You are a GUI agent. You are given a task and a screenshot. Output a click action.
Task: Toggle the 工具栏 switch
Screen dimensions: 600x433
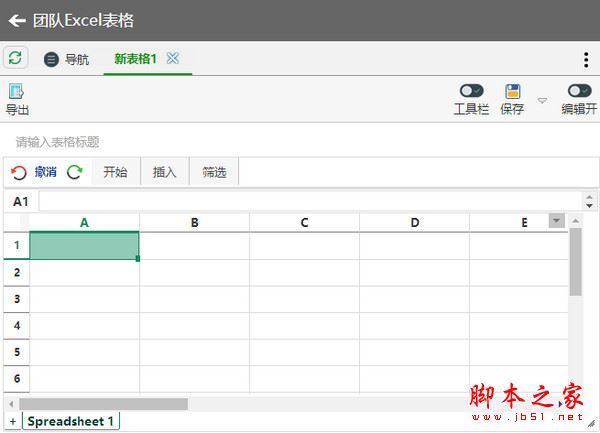[x=471, y=91]
